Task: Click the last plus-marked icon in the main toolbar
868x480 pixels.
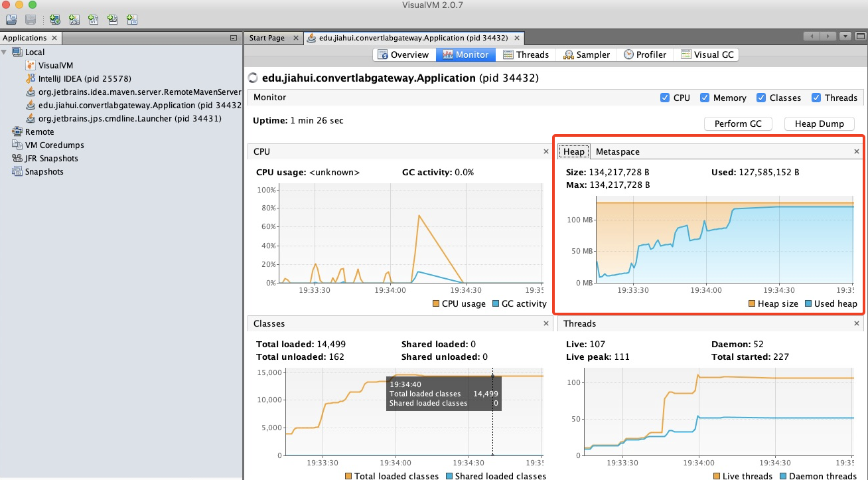Action: click(132, 20)
